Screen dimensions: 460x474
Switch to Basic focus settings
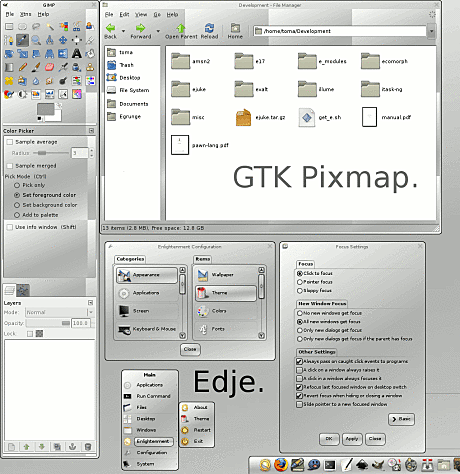click(401, 419)
